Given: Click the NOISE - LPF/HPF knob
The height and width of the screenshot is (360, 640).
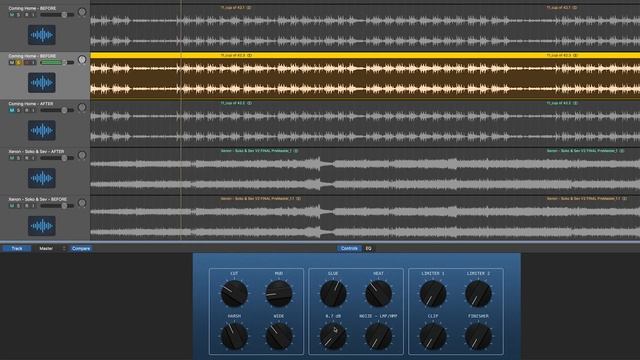Looking at the screenshot, I should click(378, 336).
